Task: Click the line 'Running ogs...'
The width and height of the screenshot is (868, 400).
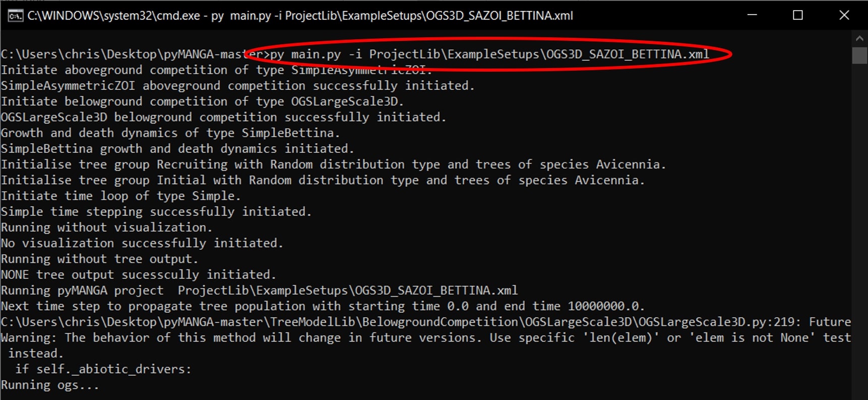Action: click(50, 385)
